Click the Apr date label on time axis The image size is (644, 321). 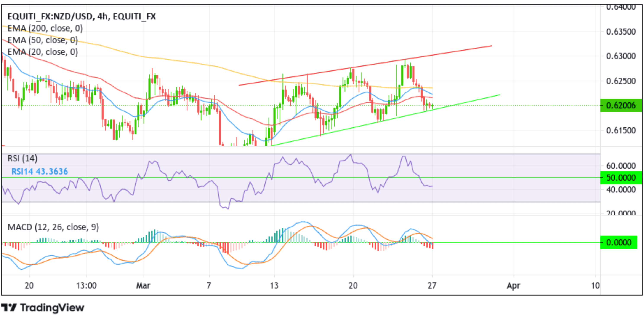514,286
